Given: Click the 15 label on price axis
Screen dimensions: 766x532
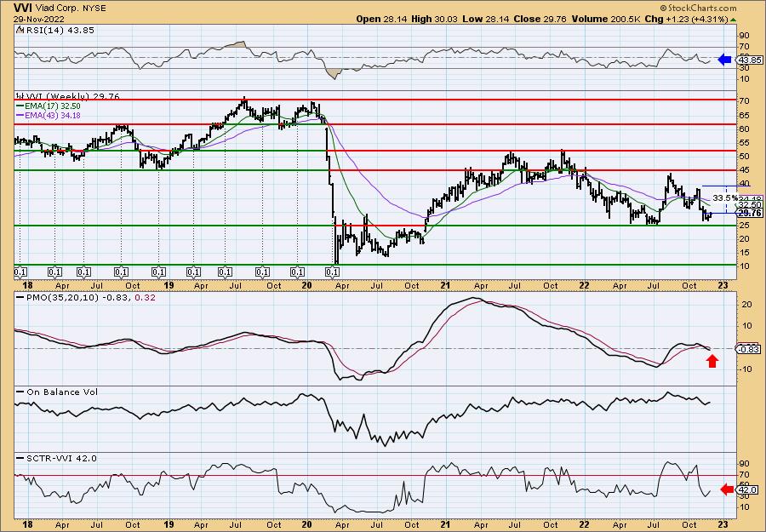Looking at the screenshot, I should 745,252.
